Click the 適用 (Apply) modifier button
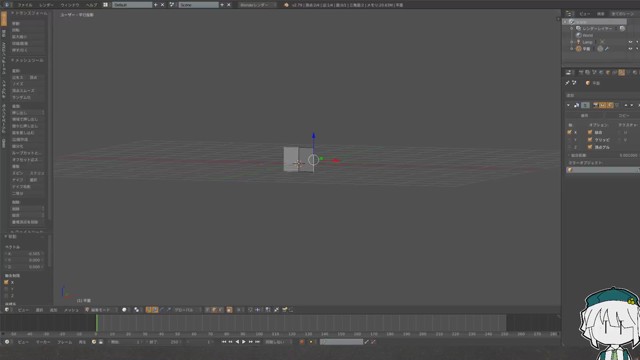 click(x=584, y=116)
